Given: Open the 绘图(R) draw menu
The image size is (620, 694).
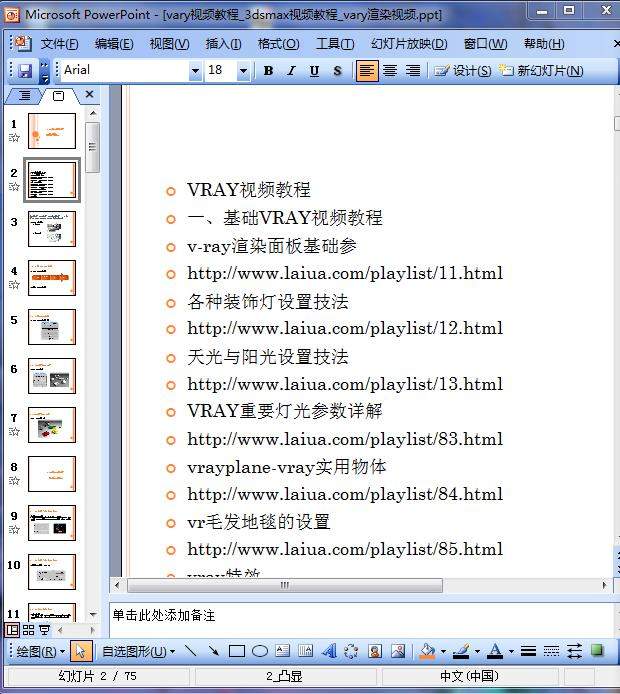Looking at the screenshot, I should pos(40,652).
